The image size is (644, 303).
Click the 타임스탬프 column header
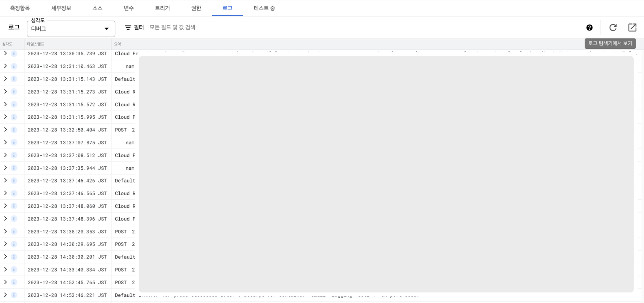tap(35, 44)
